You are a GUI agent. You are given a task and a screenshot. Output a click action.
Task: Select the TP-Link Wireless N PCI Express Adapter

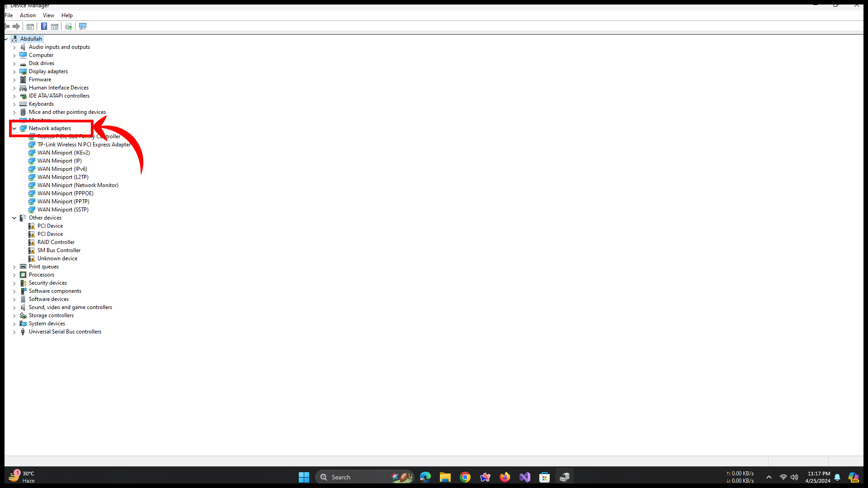tap(84, 145)
